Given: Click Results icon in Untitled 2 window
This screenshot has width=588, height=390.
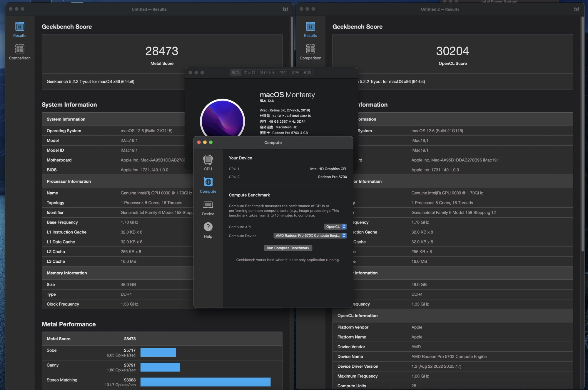Looking at the screenshot, I should (310, 29).
